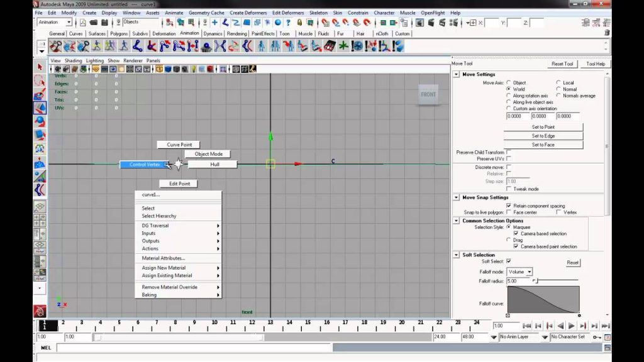
Task: Select the Rotate tool in toolbox
Action: pos(40,122)
